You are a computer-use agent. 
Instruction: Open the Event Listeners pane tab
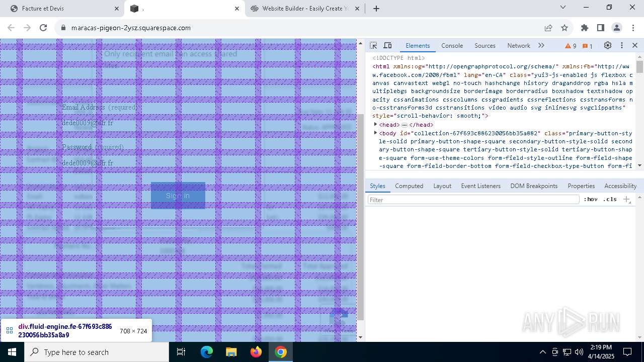coord(480,186)
